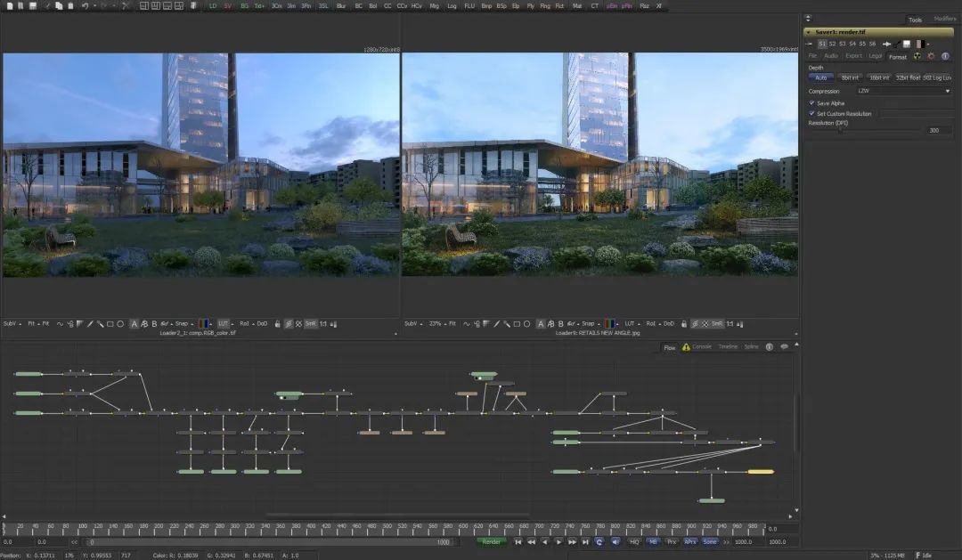Viewport: 962px width, 560px height.
Task: Open the File tab in Saver controls
Action: (812, 56)
